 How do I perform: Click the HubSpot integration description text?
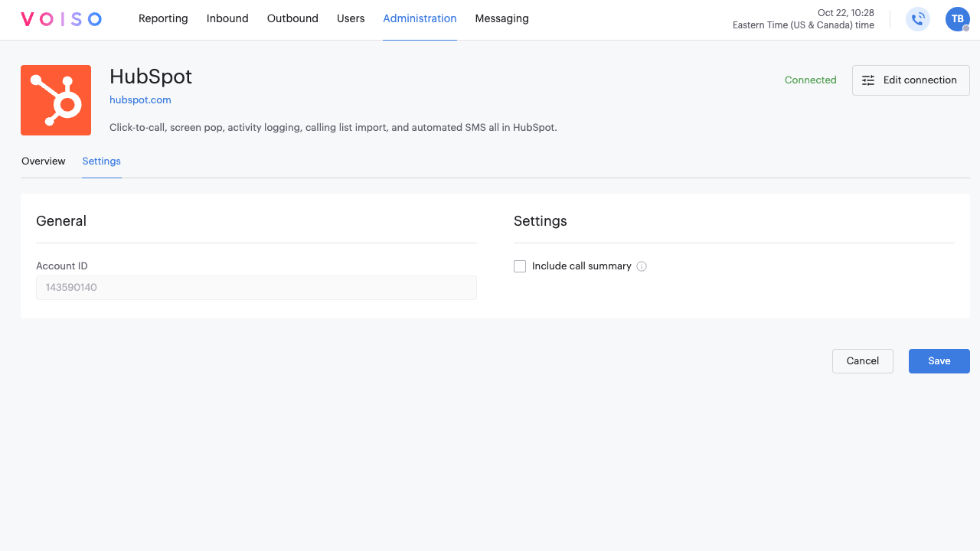333,128
